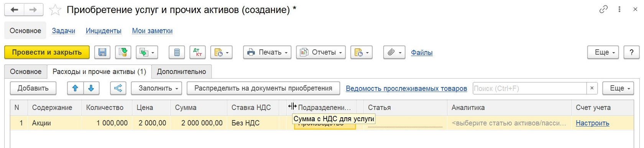The width and height of the screenshot is (644, 148).
Task: Add document to favorites star
Action: [x=55, y=10]
